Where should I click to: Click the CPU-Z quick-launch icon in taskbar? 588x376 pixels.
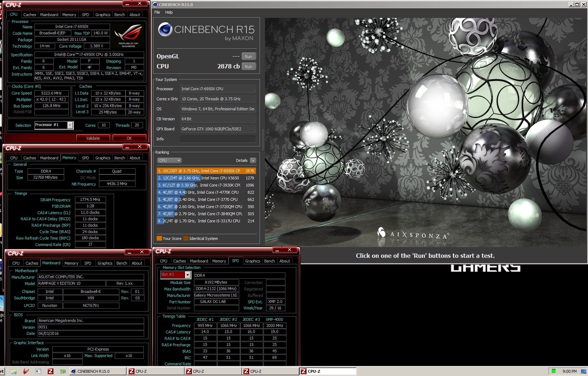pos(51,371)
